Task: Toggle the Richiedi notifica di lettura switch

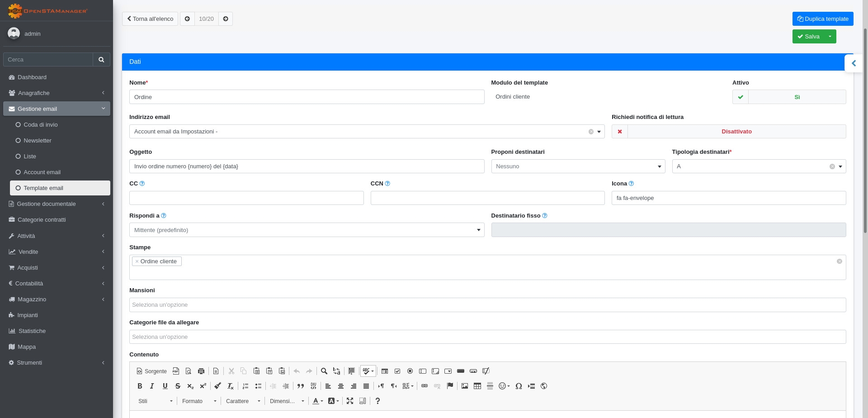Action: click(x=728, y=132)
